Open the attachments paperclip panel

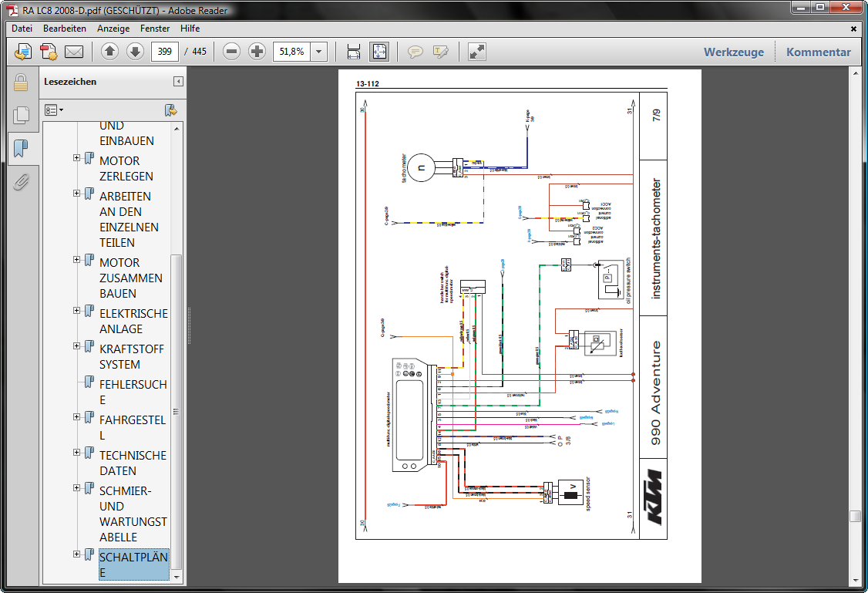point(21,182)
